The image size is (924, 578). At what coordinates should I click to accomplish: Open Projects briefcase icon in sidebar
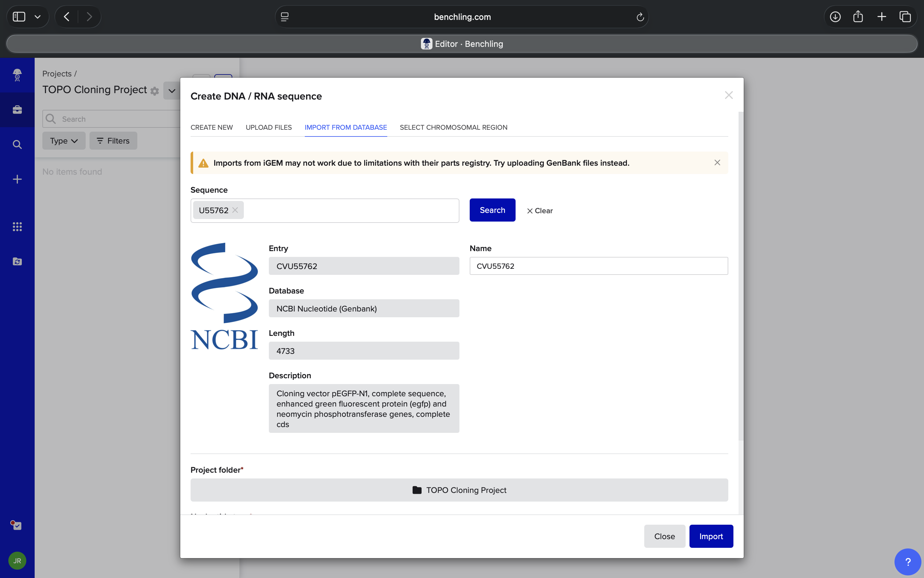click(17, 110)
